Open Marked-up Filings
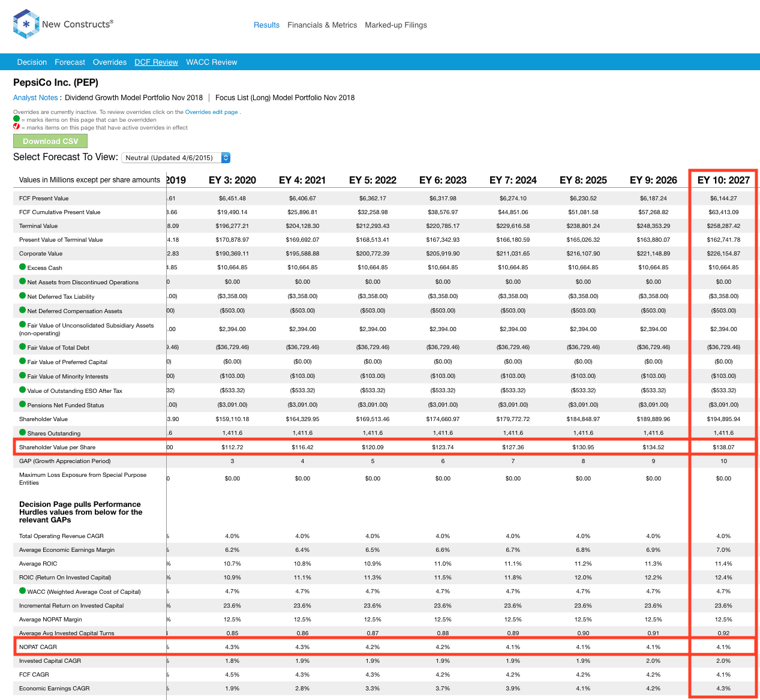The image size is (760, 700). [396, 25]
